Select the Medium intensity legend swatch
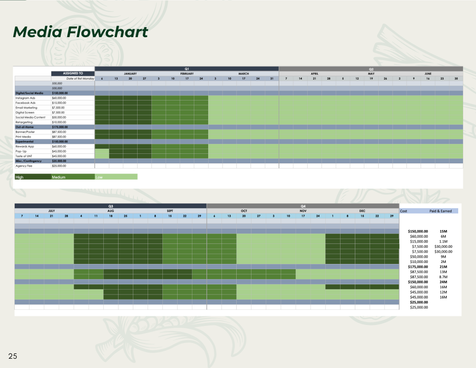The width and height of the screenshot is (476, 368). [x=73, y=177]
